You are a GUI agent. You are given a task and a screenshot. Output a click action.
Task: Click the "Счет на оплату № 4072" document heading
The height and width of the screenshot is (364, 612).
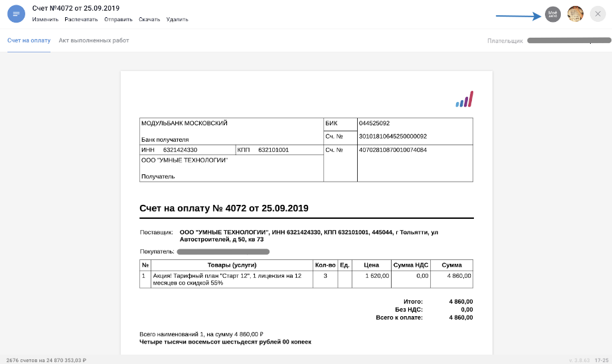pyautogui.click(x=224, y=208)
